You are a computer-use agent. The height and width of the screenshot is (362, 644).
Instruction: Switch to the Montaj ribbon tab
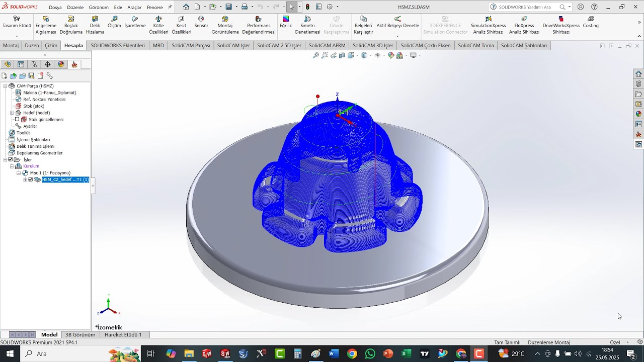pyautogui.click(x=11, y=45)
